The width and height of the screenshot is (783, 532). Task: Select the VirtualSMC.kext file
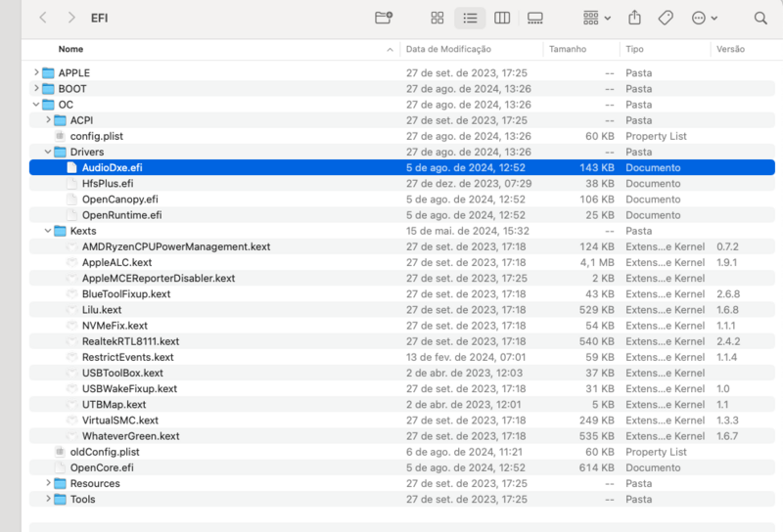(119, 421)
